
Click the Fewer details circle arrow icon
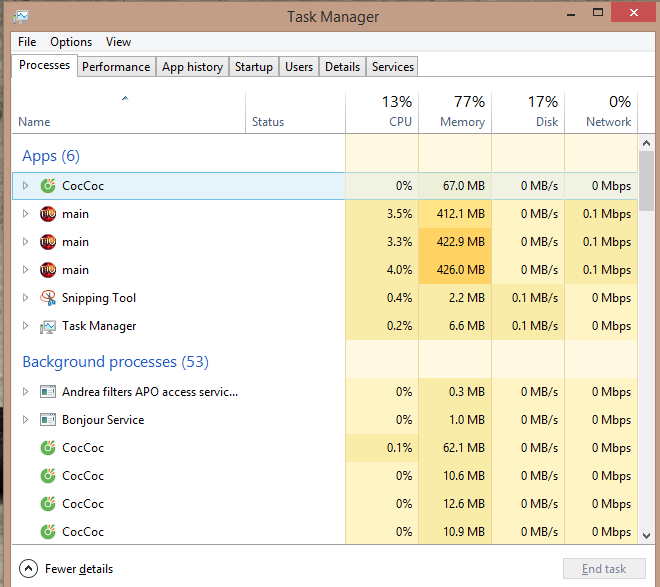pos(28,569)
